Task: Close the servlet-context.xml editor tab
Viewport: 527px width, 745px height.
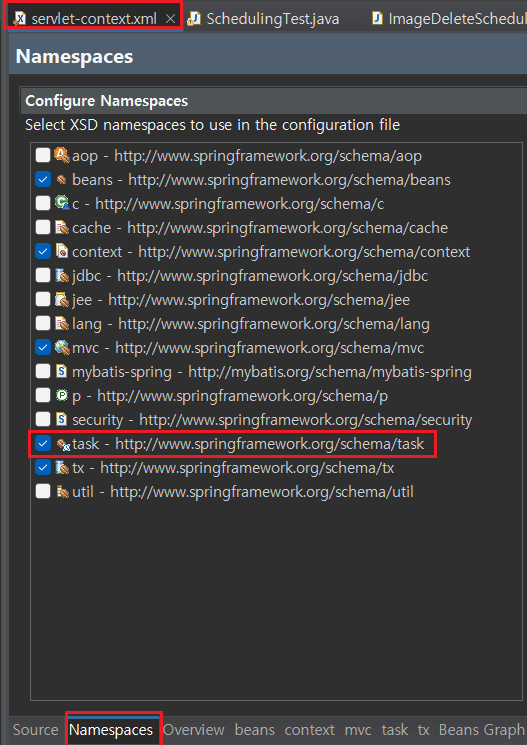Action: tap(170, 19)
